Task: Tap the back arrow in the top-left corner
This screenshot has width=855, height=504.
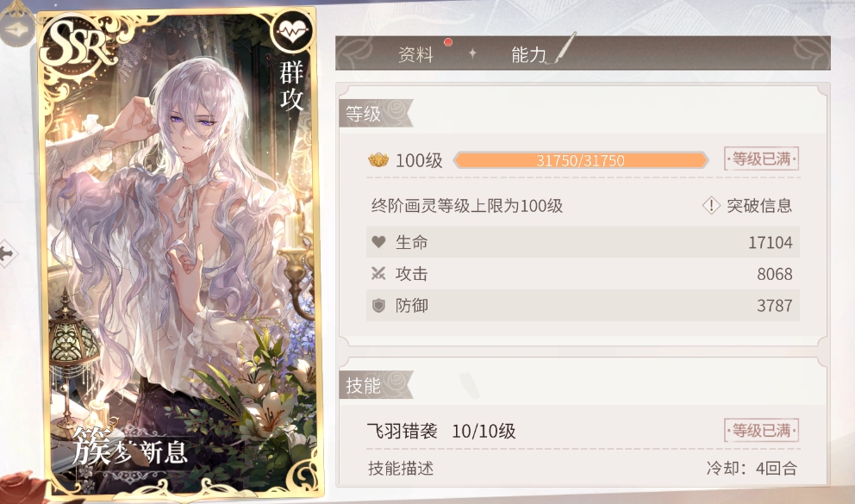Action: tap(16, 29)
